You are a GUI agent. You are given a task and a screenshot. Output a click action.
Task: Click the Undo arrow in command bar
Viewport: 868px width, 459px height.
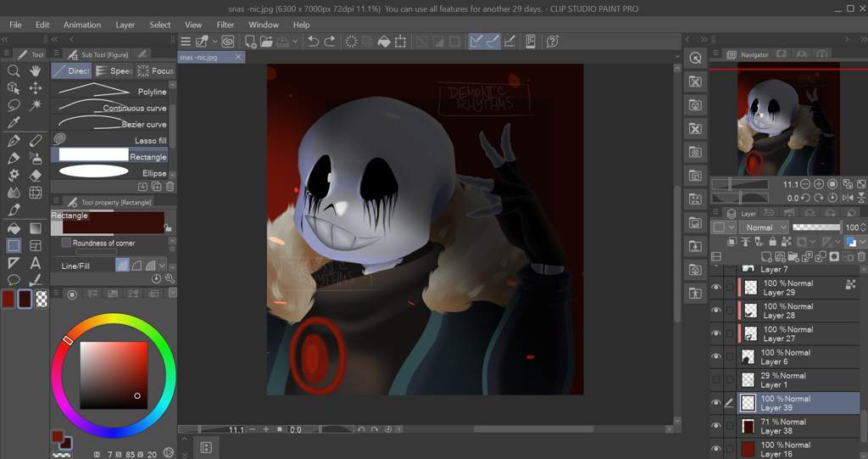coord(313,42)
